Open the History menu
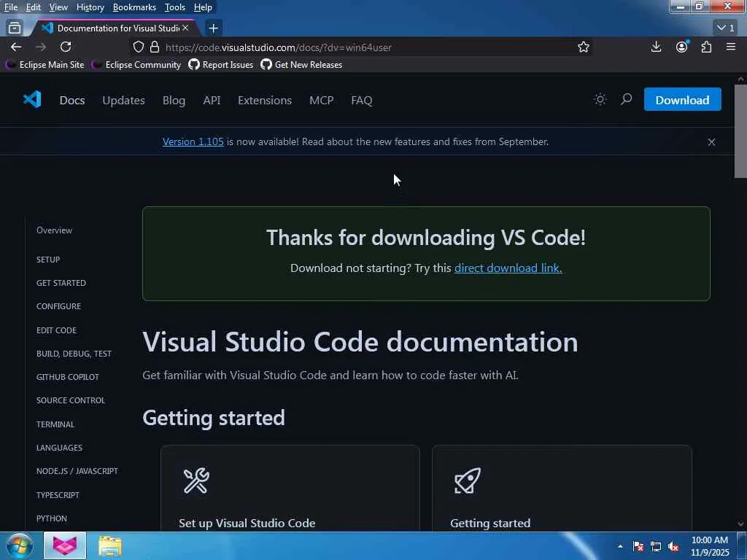The width and height of the screenshot is (747, 560). click(x=90, y=7)
